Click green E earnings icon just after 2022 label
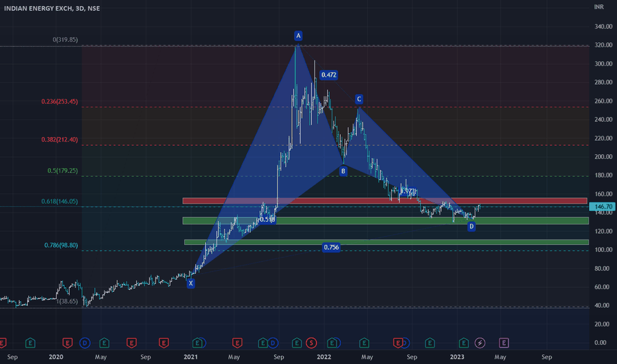617x364 pixels. click(x=332, y=343)
